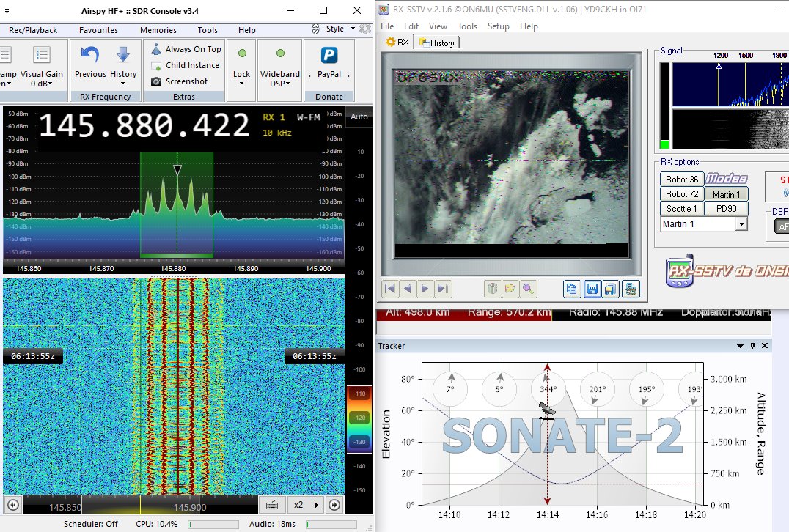Open the Help tab in SDR Console

point(246,30)
